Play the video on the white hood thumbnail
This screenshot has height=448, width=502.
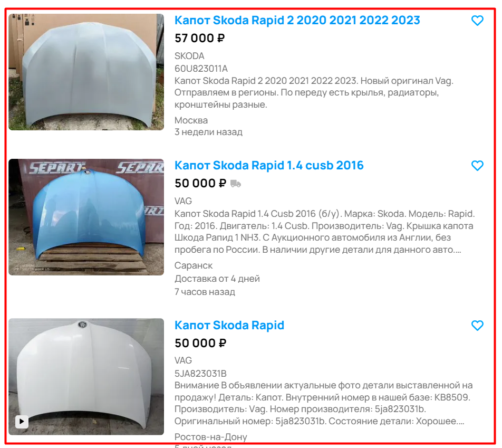point(22,421)
